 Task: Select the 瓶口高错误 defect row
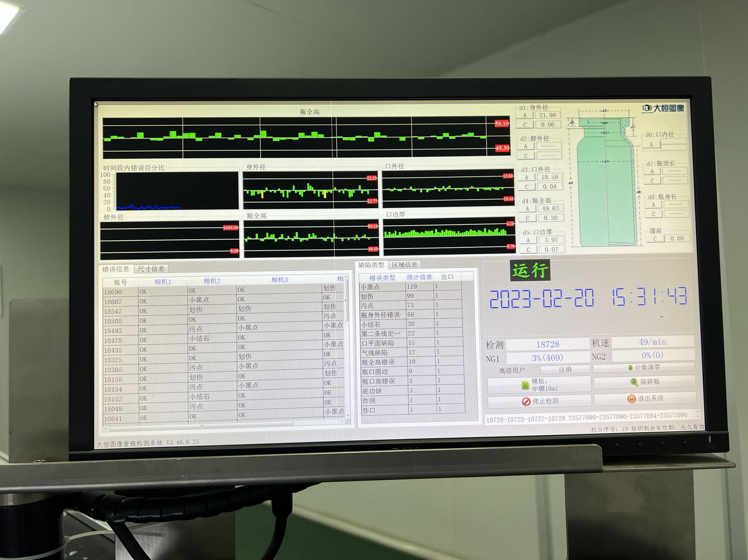click(412, 381)
